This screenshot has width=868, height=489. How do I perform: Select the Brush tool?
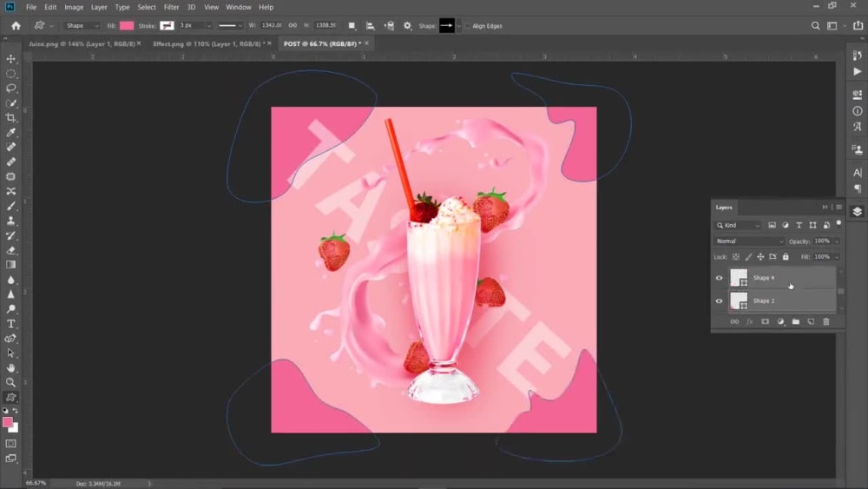tap(10, 206)
